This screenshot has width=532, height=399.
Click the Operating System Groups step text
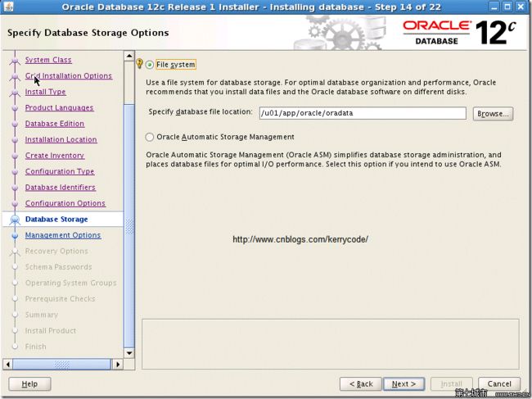70,283
